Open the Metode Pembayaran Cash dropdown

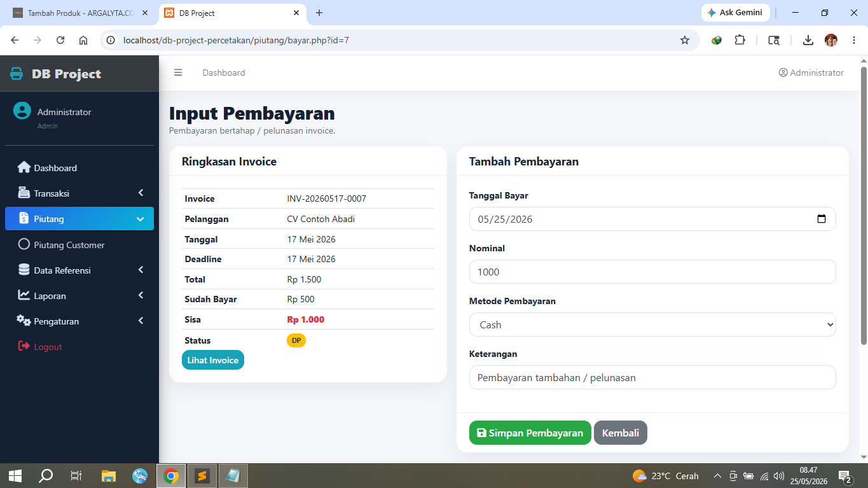[652, 324]
